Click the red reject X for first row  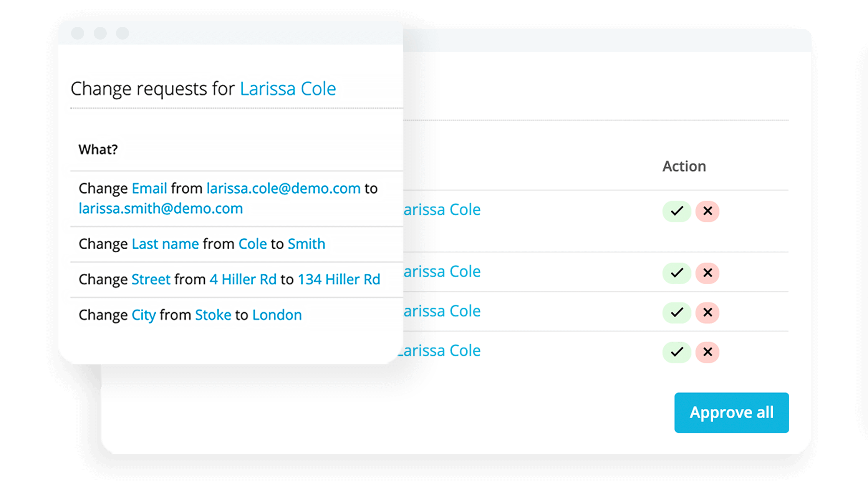point(708,210)
